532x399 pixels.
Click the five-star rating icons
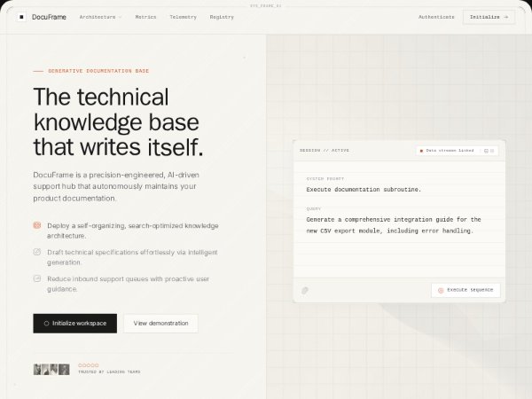pos(89,364)
